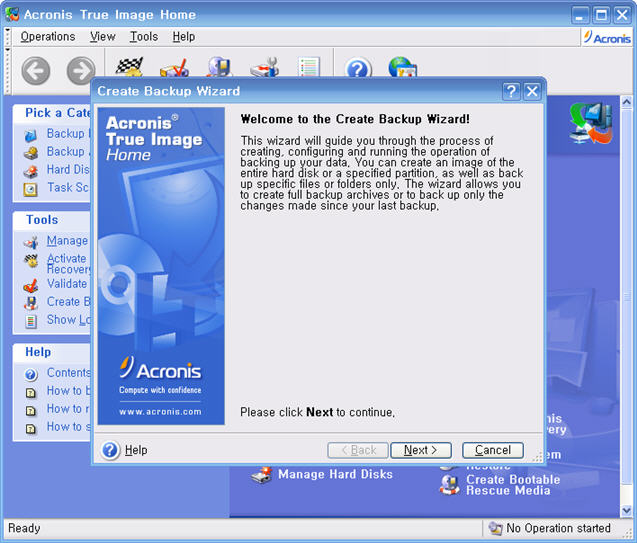
Task: Click the Back navigation arrow in toolbar
Action: click(x=36, y=70)
